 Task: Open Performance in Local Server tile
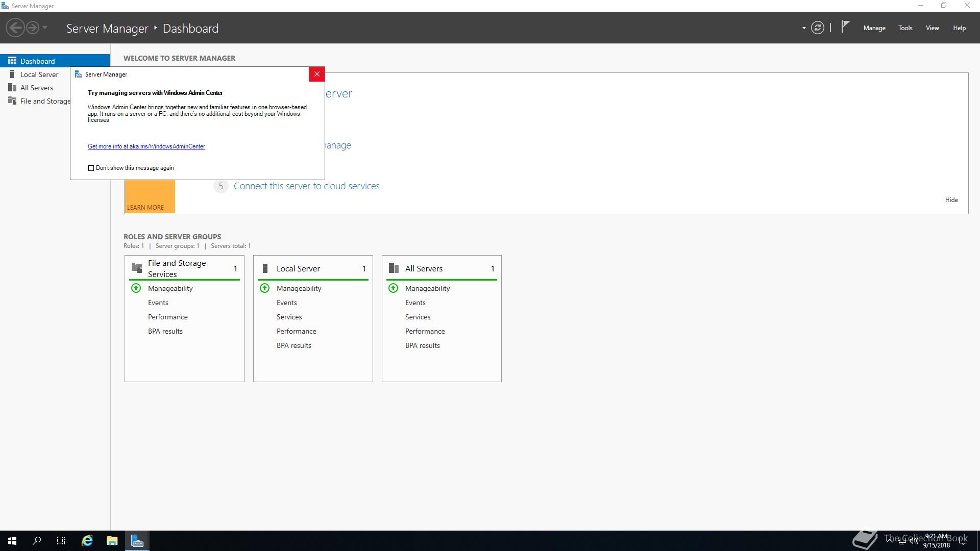tap(297, 331)
